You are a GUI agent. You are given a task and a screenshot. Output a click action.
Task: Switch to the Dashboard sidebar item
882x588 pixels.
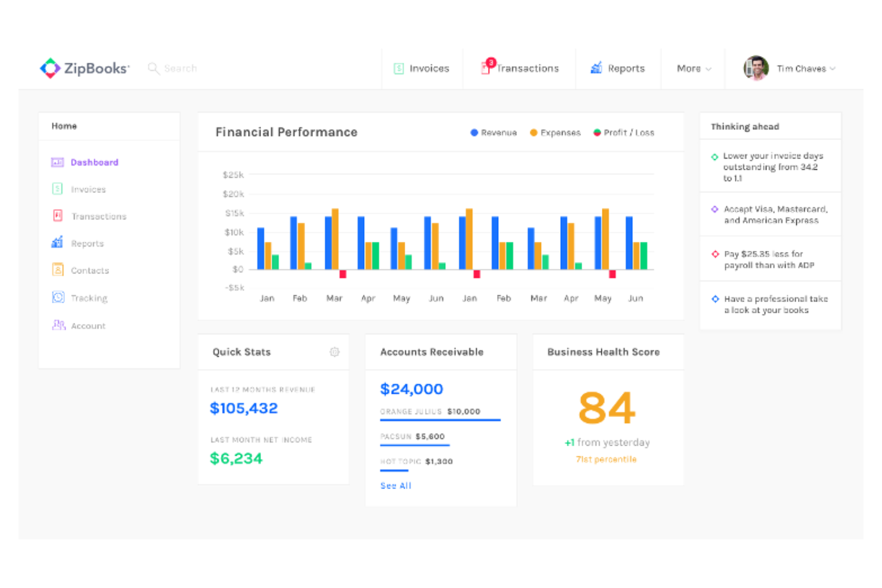(94, 162)
